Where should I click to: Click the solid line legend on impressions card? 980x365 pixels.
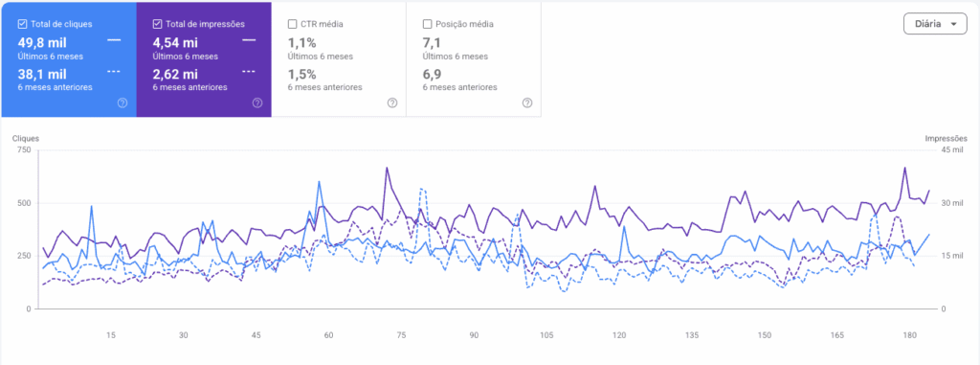coord(249,40)
